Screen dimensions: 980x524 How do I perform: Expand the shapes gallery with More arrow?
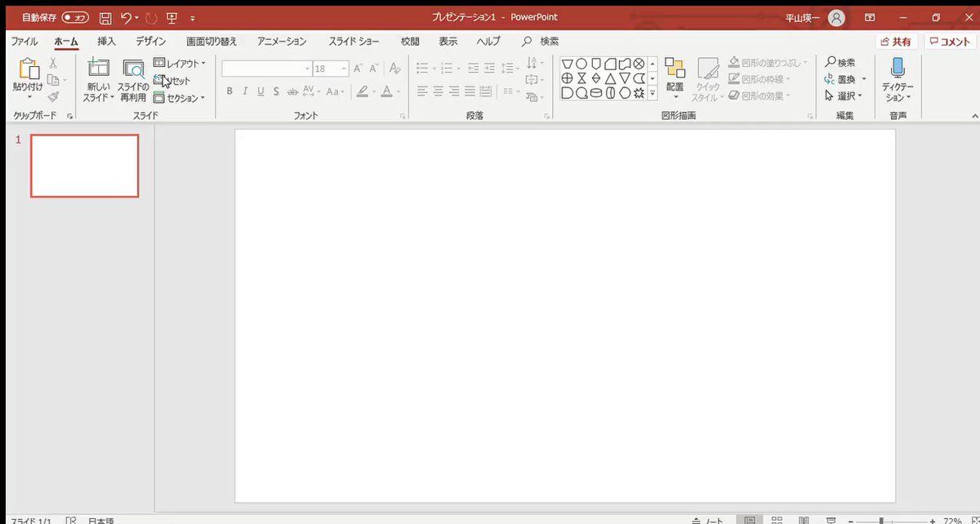point(653,93)
